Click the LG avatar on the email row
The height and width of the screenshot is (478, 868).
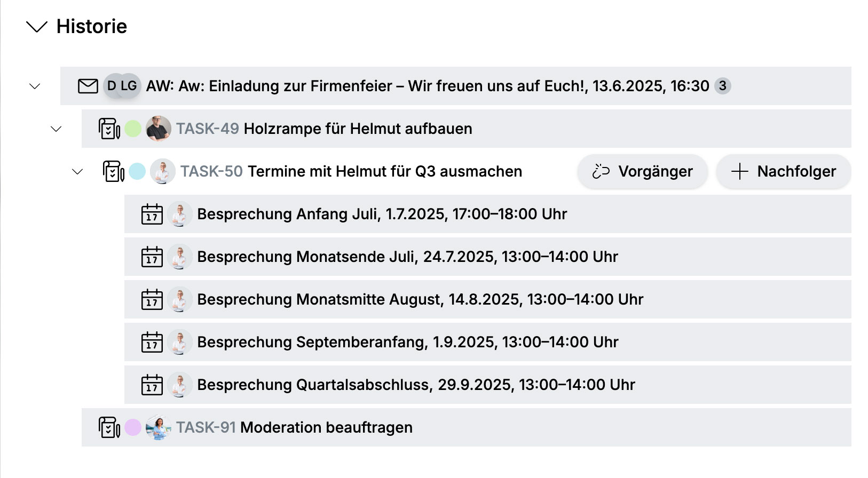coord(129,86)
